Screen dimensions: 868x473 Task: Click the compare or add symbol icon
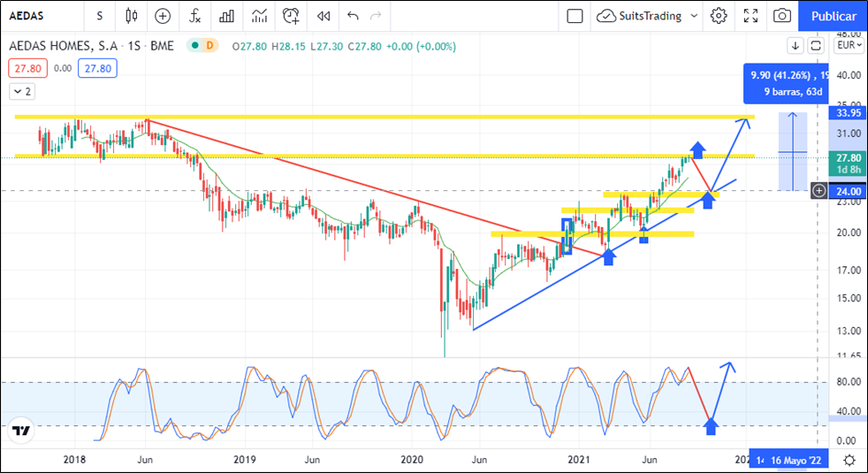[x=163, y=16]
